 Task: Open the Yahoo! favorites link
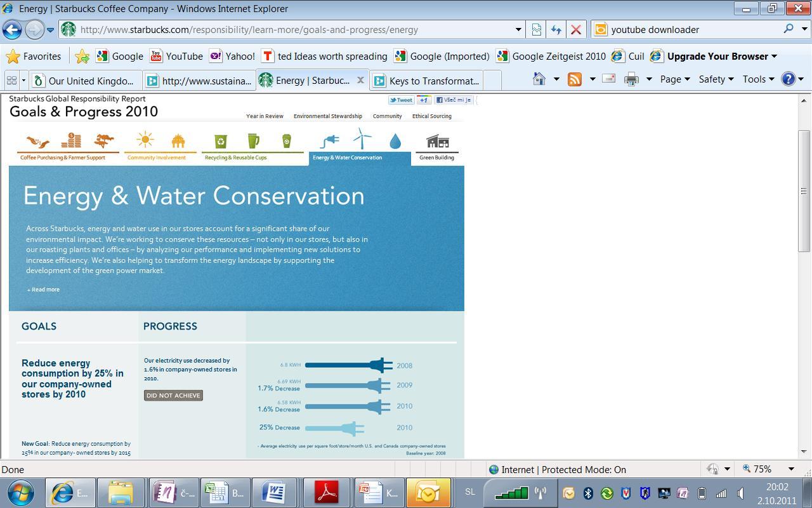(232, 56)
